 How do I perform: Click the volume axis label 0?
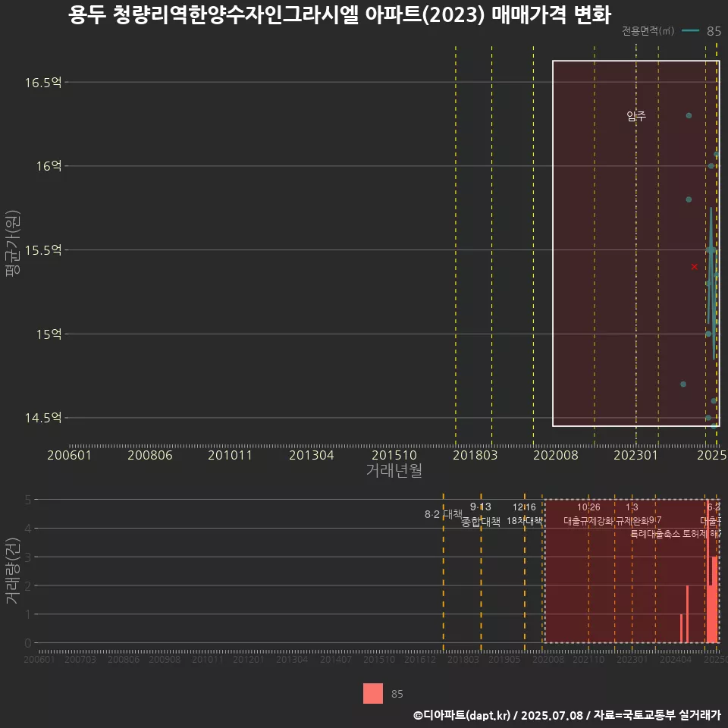pos(28,643)
